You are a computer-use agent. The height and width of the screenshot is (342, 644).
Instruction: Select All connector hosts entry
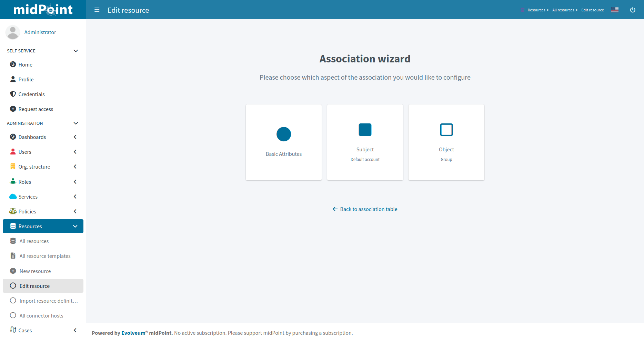point(41,316)
